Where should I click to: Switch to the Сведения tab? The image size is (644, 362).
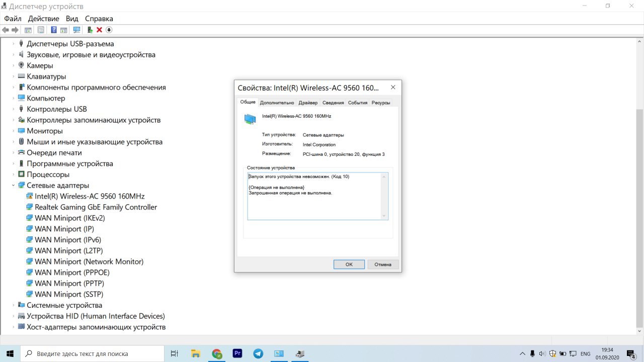pos(333,103)
